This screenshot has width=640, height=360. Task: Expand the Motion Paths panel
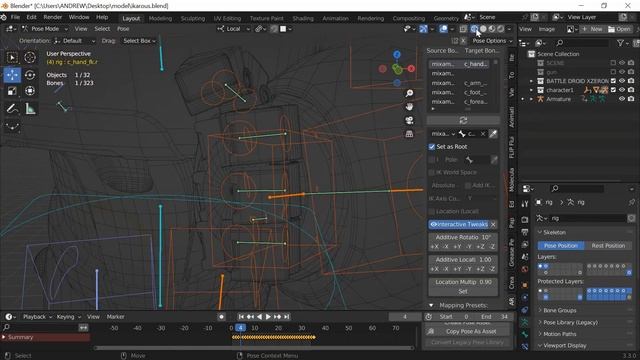click(560, 334)
